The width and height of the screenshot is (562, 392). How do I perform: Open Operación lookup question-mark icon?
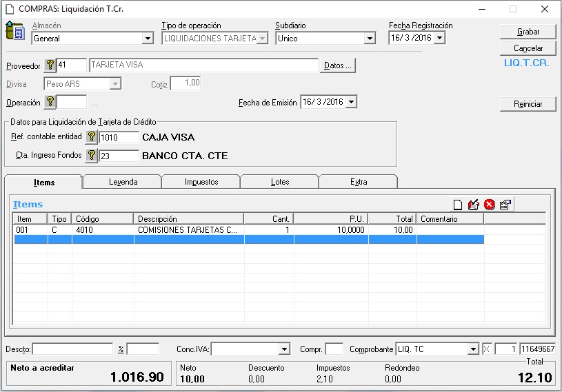50,102
